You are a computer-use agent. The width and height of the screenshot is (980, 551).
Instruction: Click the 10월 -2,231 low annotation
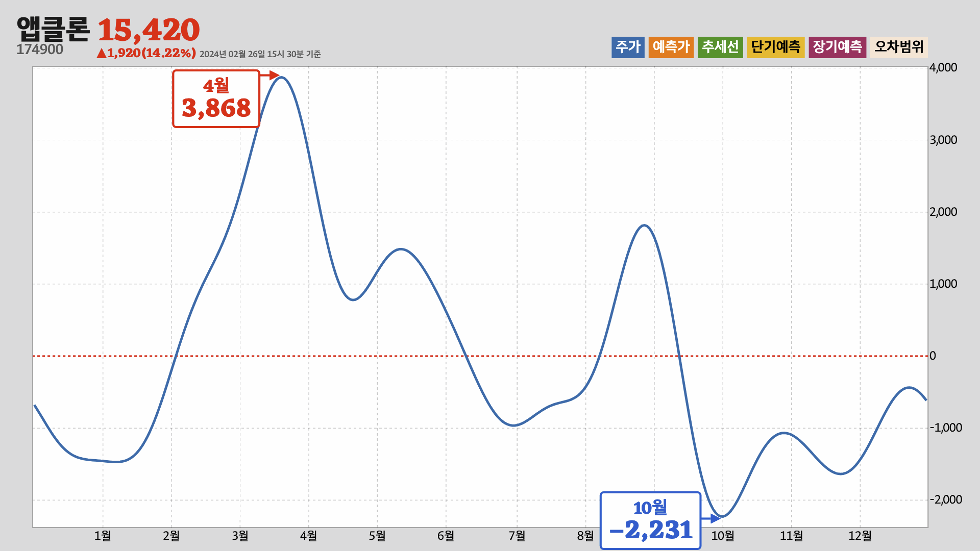(650, 520)
